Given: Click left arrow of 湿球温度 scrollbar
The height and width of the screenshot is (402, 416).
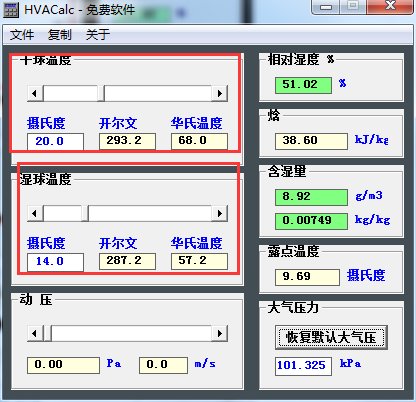Looking at the screenshot, I should pyautogui.click(x=35, y=213).
